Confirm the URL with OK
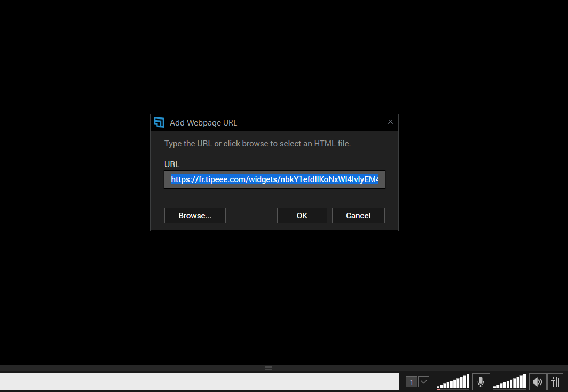This screenshot has height=392, width=568. tap(302, 216)
